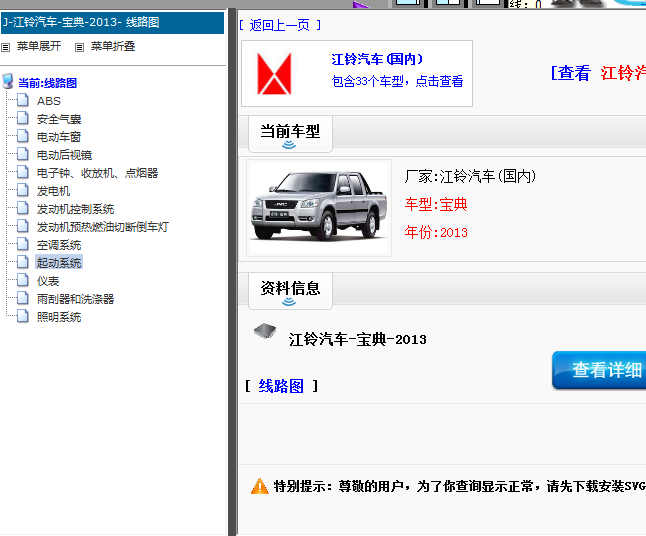This screenshot has width=646, height=536.
Task: Click the orange warning triangle icon
Action: tap(260, 487)
